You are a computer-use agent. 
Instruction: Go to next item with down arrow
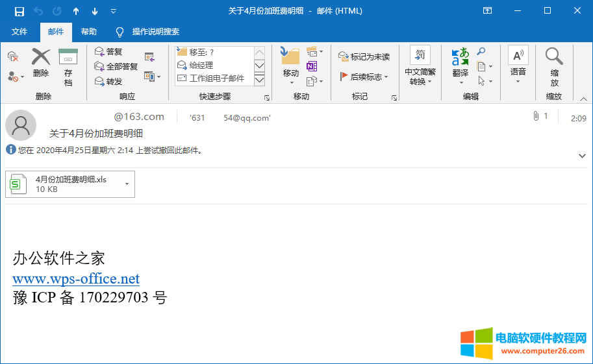95,11
